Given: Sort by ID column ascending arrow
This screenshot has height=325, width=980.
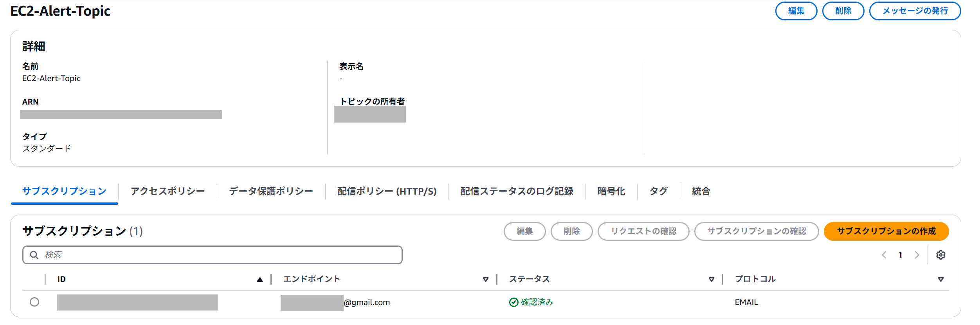Looking at the screenshot, I should [x=259, y=279].
